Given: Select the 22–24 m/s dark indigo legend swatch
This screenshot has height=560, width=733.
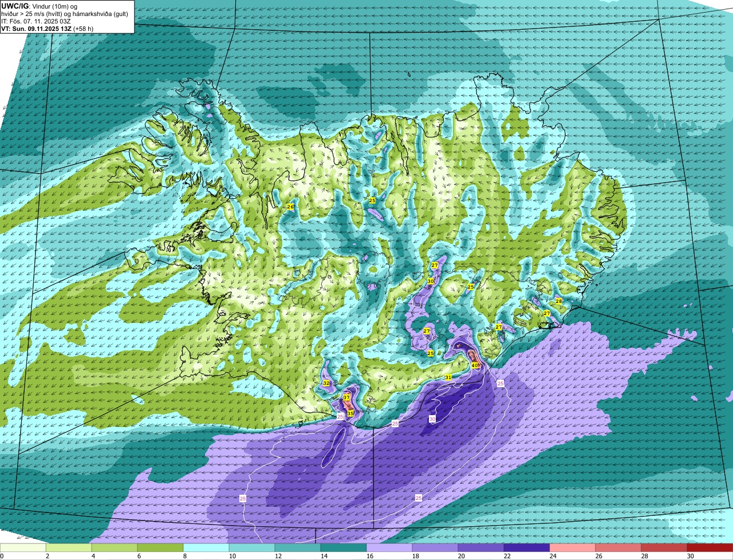Looking at the screenshot, I should pos(527,547).
